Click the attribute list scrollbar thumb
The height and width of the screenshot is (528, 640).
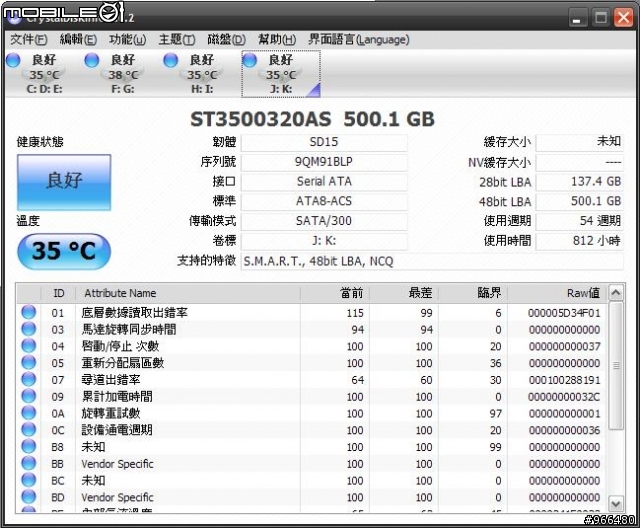click(x=616, y=366)
